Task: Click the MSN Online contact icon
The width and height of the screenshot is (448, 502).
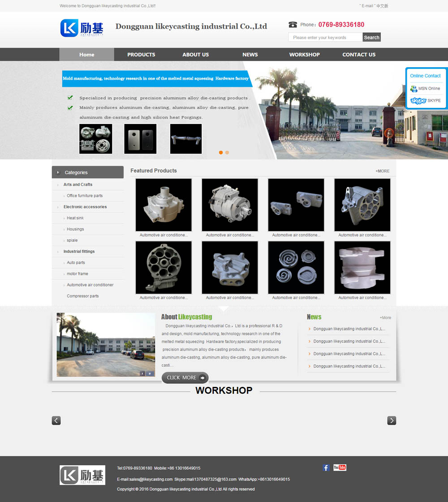Action: click(x=414, y=89)
